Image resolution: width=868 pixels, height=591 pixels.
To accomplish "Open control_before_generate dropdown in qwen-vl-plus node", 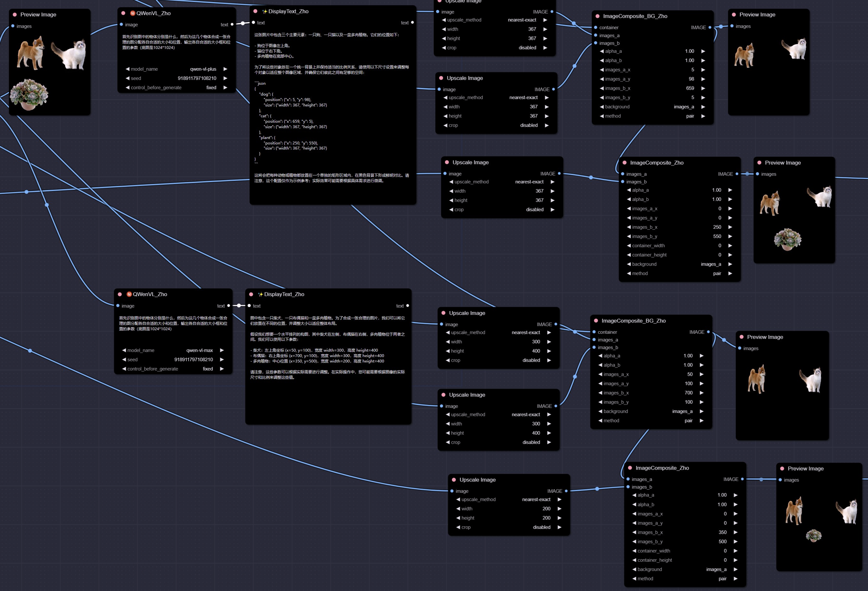I will [x=176, y=87].
